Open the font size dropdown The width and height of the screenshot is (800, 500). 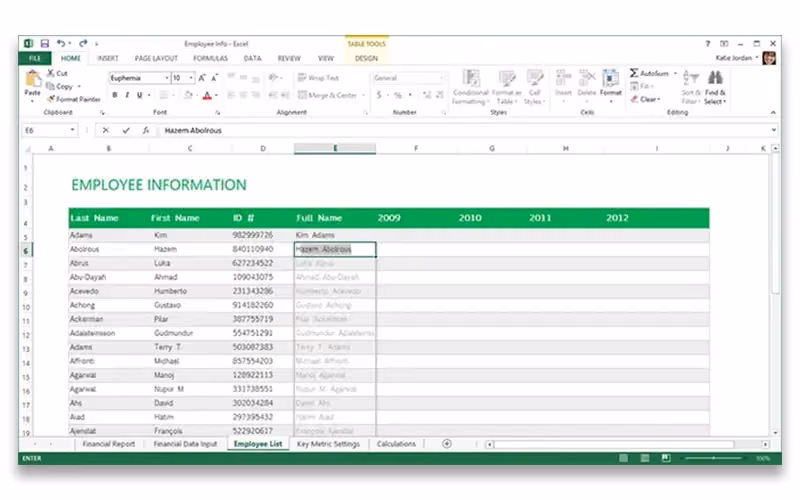point(191,78)
